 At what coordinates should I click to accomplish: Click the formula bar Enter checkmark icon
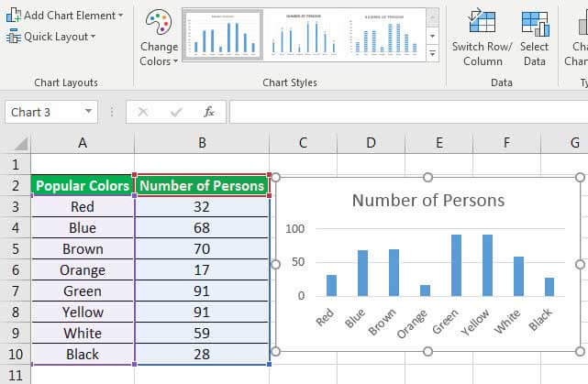pyautogui.click(x=176, y=112)
